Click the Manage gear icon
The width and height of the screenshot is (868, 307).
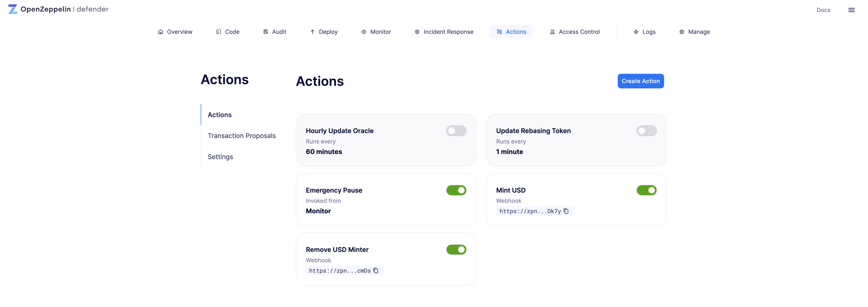point(682,32)
